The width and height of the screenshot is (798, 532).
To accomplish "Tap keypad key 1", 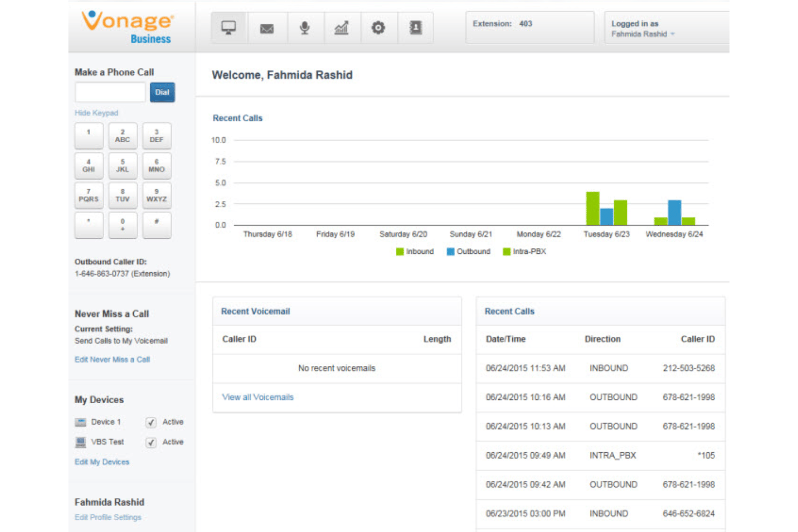I will click(89, 136).
